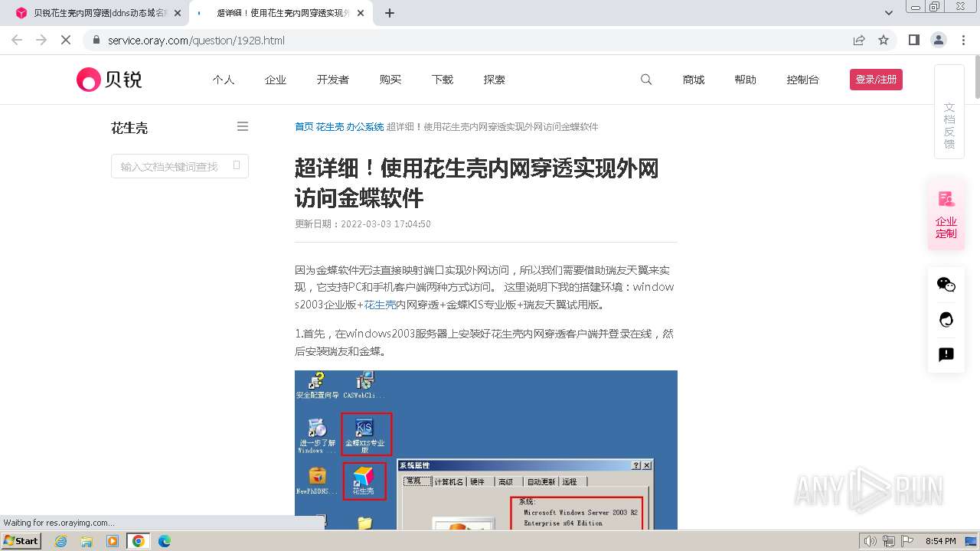
Task: Click the 办公系统 breadcrumb link
Action: tap(365, 127)
